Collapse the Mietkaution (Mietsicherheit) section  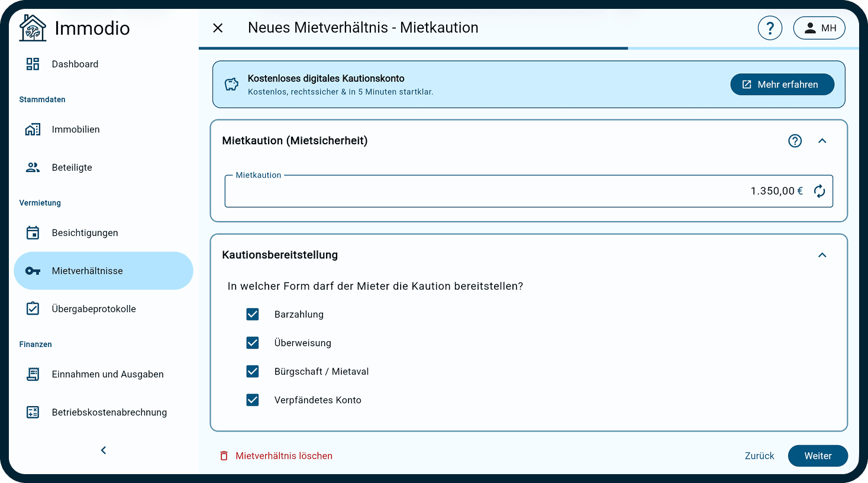pos(822,141)
